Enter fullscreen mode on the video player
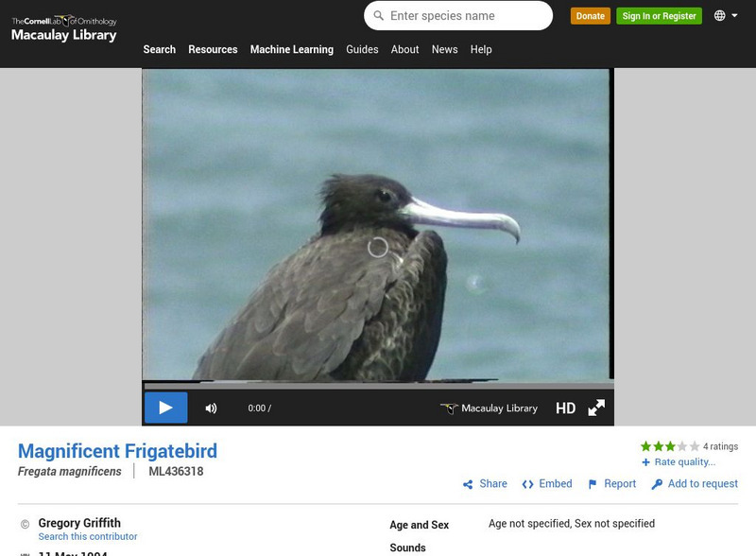 596,407
